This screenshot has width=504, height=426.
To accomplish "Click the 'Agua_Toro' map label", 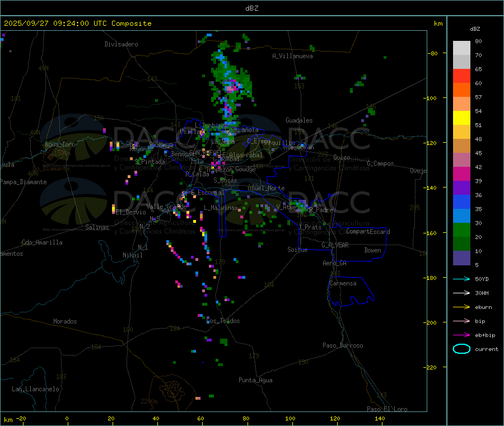I will pos(60,144).
